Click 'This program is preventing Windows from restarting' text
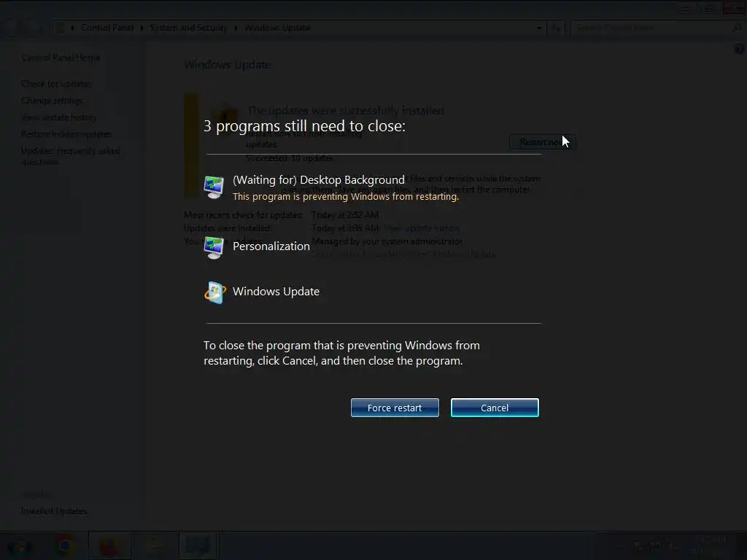The image size is (747, 560). (x=346, y=197)
